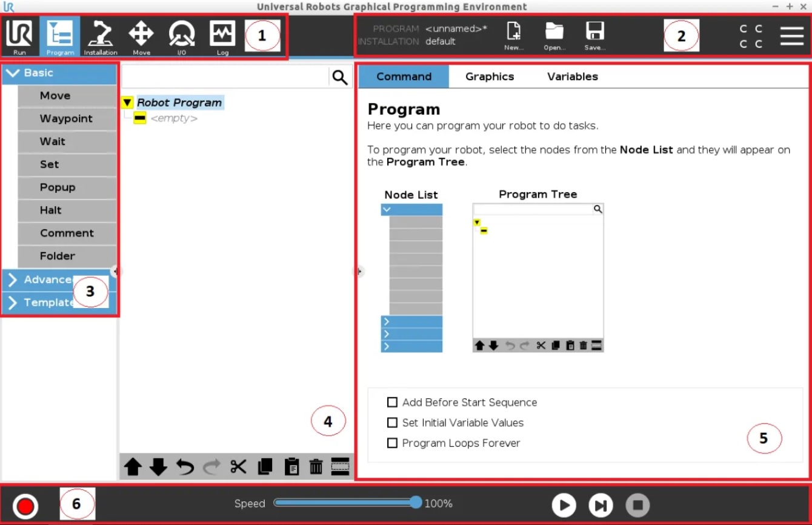This screenshot has width=812, height=525.
Task: Click the default installation name
Action: pos(441,42)
